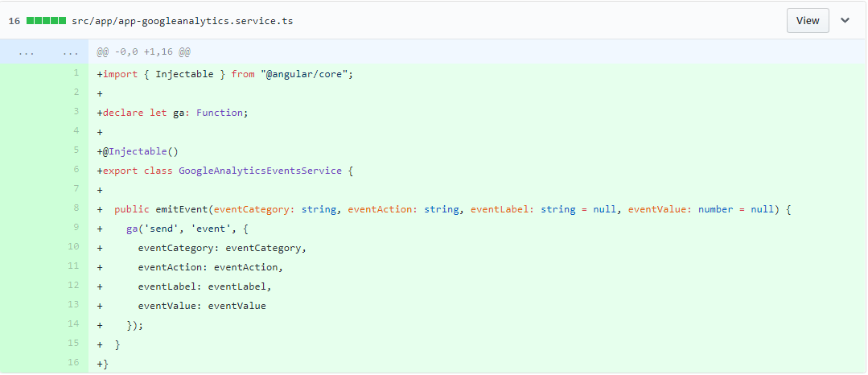Click 'eventValue: number = null' parameter

coord(701,209)
